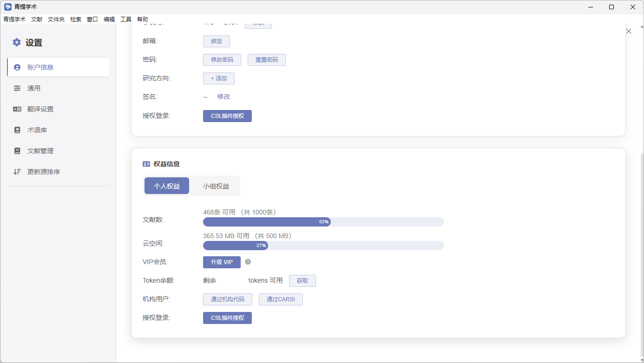This screenshot has width=644, height=363.
Task: Go to 翻译设置 section
Action: pyautogui.click(x=58, y=109)
